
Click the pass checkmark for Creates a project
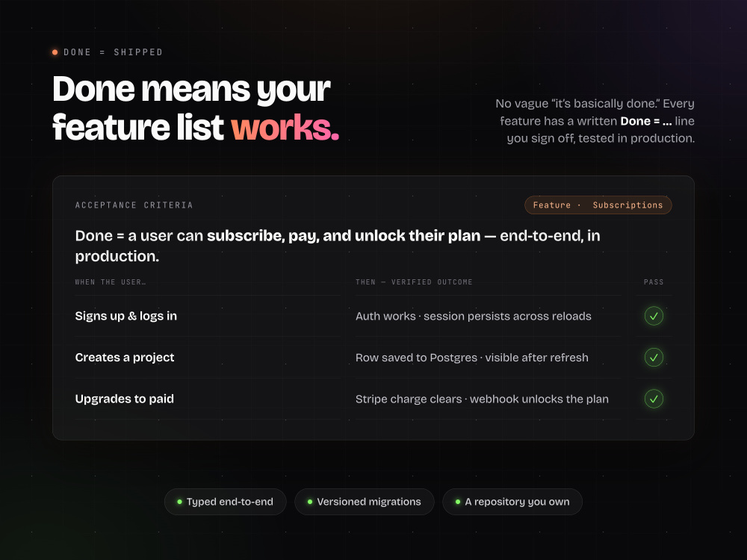pos(654,358)
